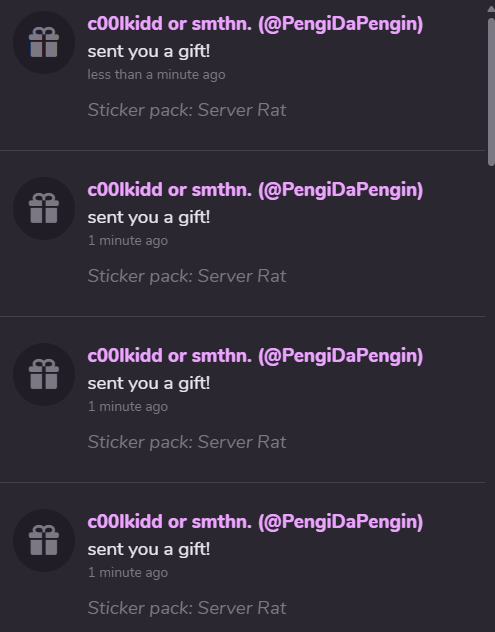Click the 'less than a minute ago' timestamp

tap(156, 75)
